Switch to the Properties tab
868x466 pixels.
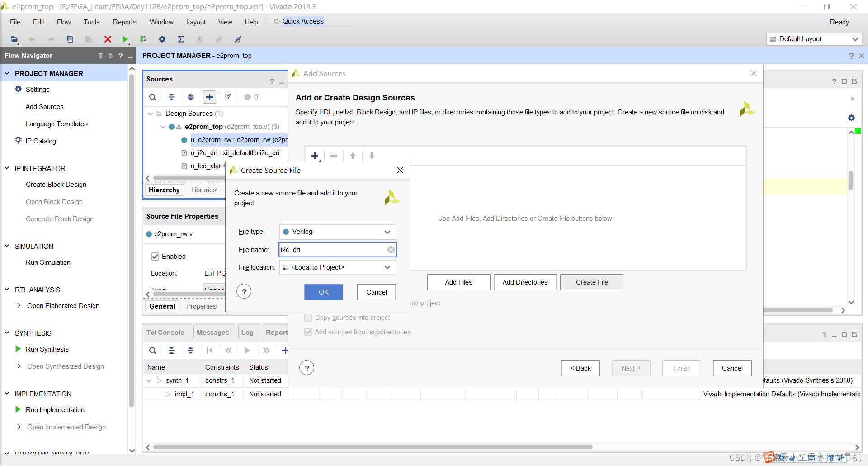[201, 306]
